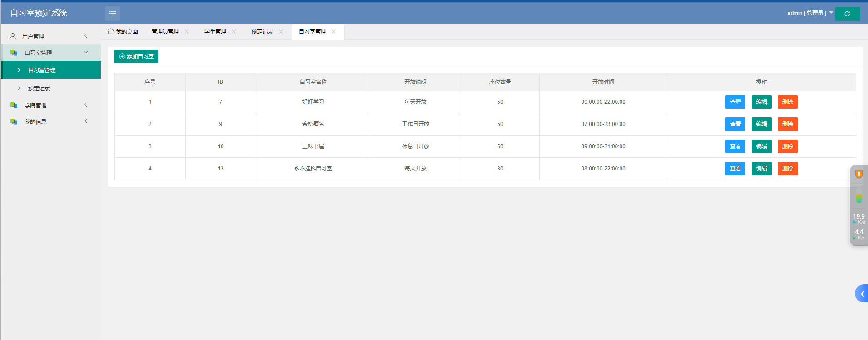Edit the 好好学习 room
Image resolution: width=868 pixels, height=340 pixels.
pos(761,102)
